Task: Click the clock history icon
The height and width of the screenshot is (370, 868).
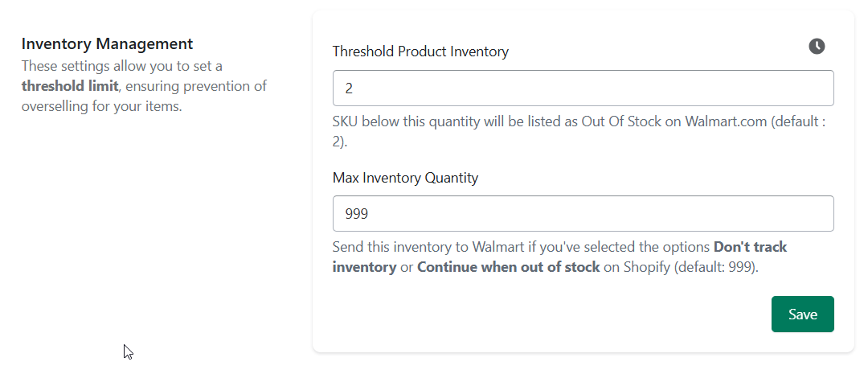Action: pyautogui.click(x=817, y=47)
